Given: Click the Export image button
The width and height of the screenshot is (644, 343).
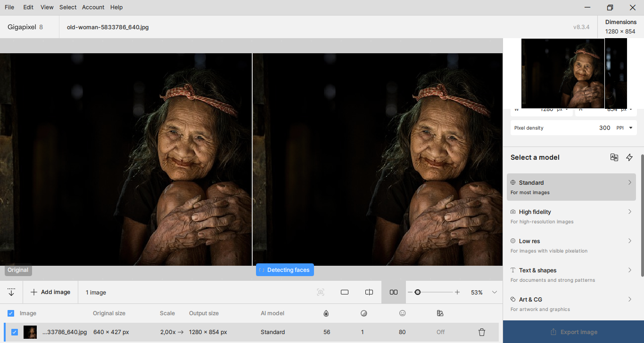Looking at the screenshot, I should tap(574, 332).
